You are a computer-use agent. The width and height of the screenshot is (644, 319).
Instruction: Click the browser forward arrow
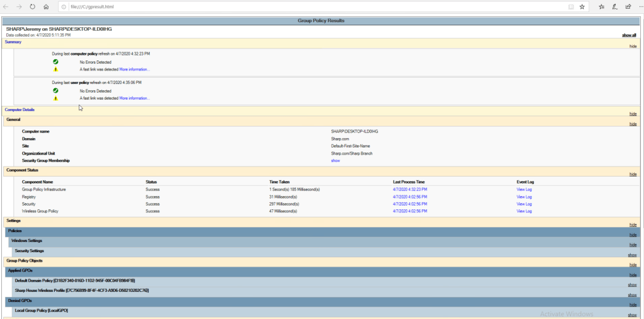[20, 6]
